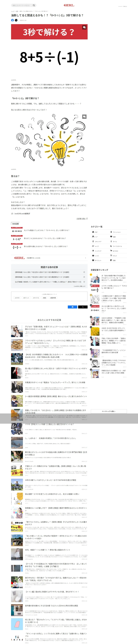Click the black X share button
The image size is (138, 644).
[83, 307]
